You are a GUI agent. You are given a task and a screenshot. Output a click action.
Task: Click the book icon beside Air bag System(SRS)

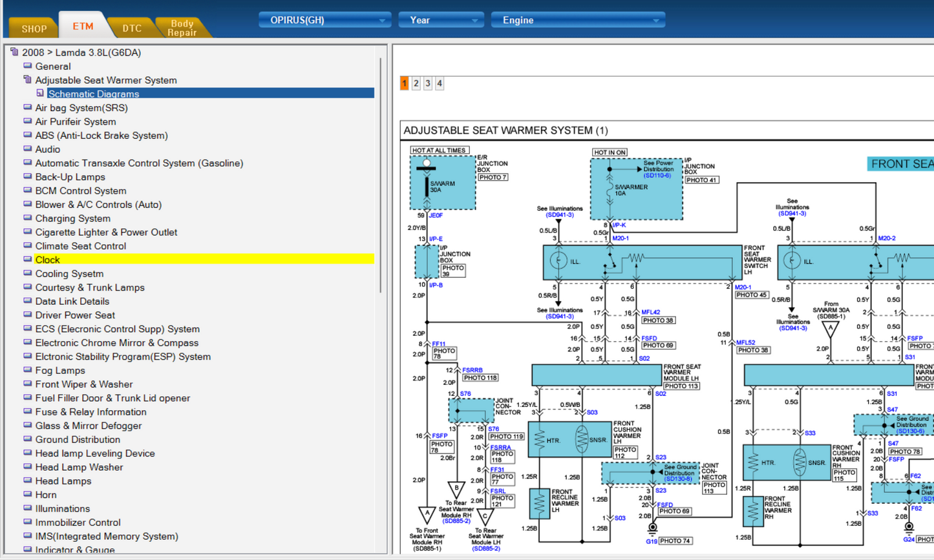pos(27,107)
